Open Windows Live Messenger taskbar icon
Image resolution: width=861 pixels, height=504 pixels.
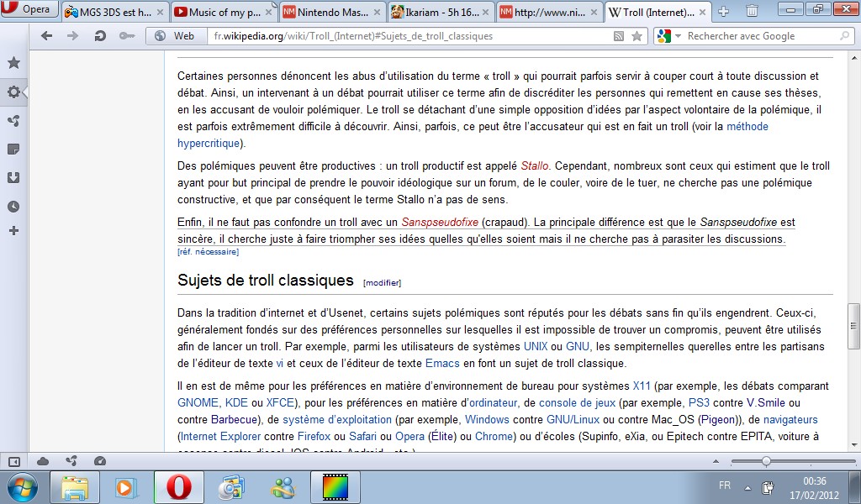coord(283,487)
